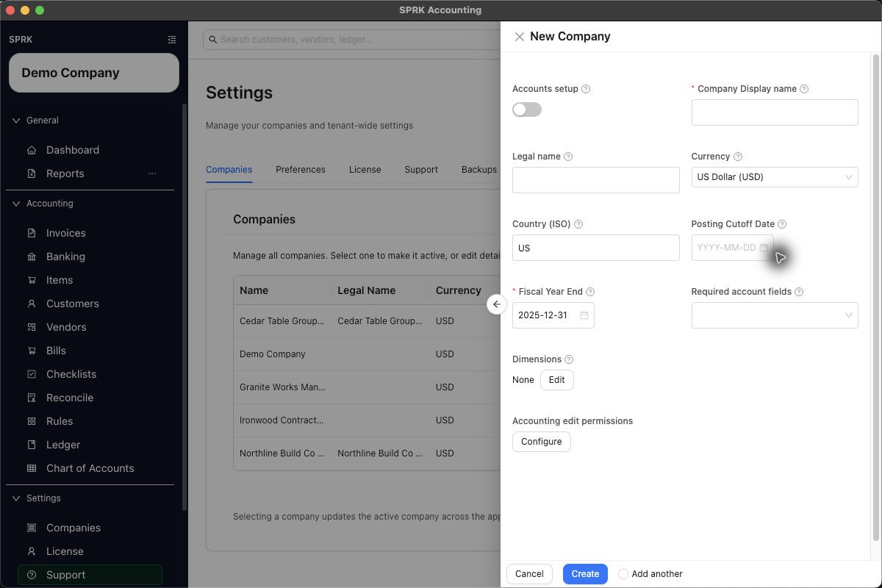The height and width of the screenshot is (588, 882).
Task: Click the help icon beside Accounts setup
Action: pyautogui.click(x=586, y=89)
